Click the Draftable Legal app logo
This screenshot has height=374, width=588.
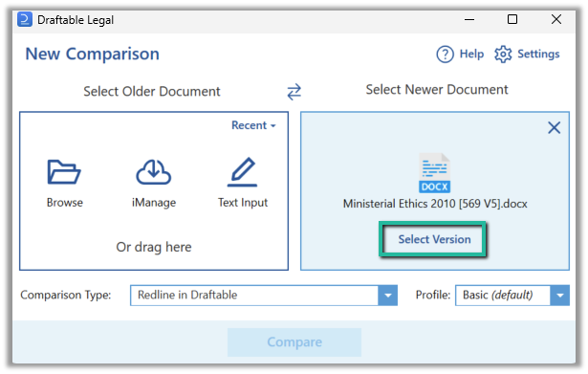tap(25, 19)
